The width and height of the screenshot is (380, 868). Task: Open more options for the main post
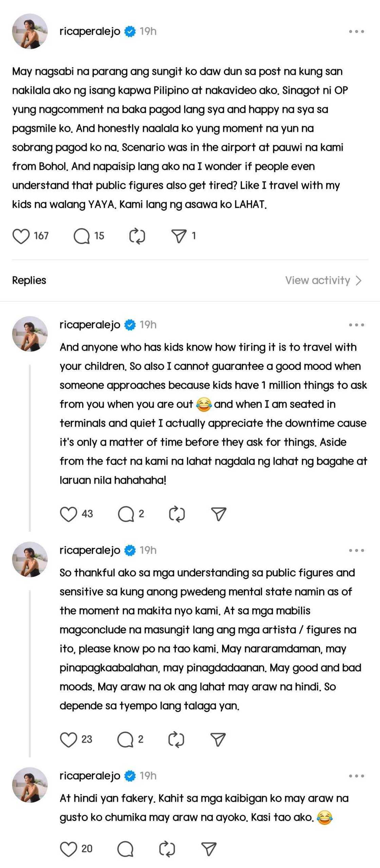(356, 32)
